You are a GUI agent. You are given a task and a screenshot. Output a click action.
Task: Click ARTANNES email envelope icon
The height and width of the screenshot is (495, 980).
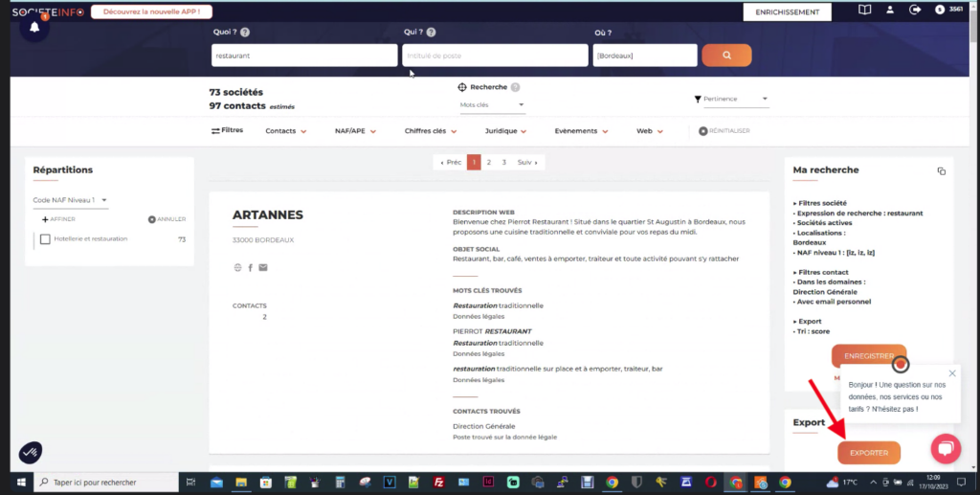(x=263, y=267)
